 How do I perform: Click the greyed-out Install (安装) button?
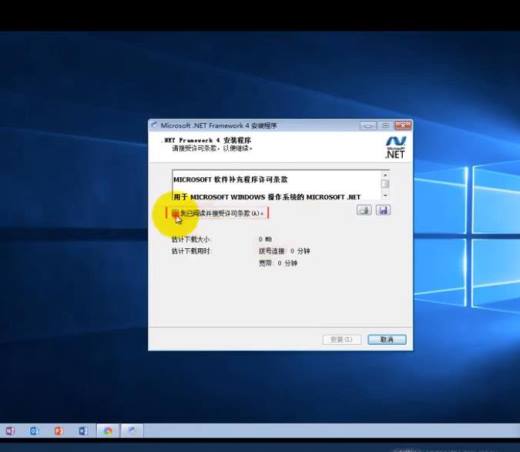[x=342, y=340]
